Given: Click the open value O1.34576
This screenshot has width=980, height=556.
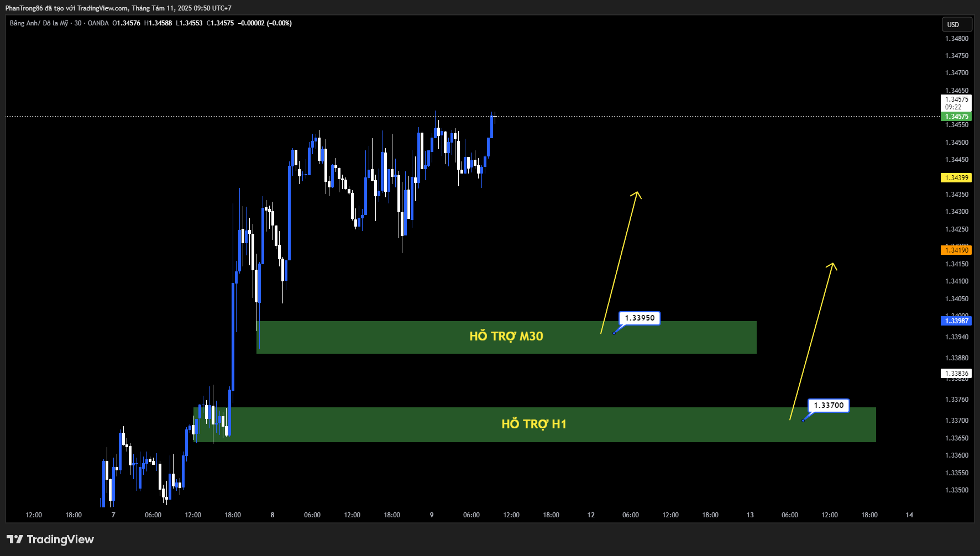Looking at the screenshot, I should [x=127, y=23].
